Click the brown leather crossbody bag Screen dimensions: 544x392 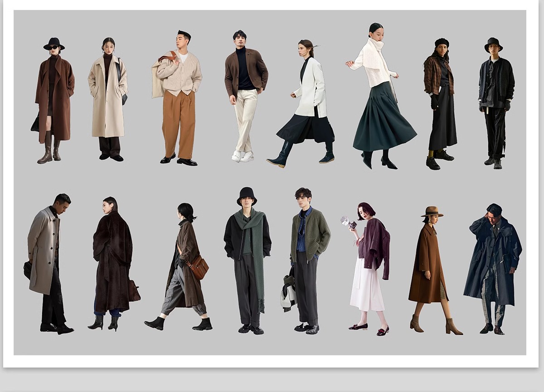pos(199,267)
